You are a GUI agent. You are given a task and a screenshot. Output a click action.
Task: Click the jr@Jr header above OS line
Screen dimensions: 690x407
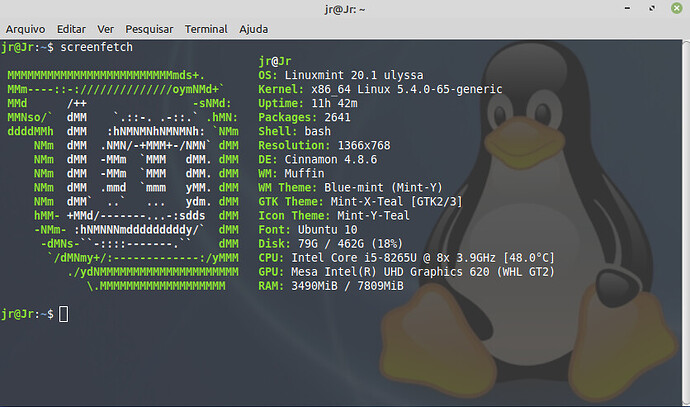[275, 61]
